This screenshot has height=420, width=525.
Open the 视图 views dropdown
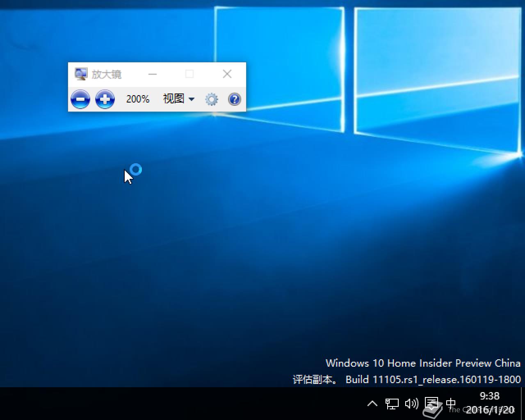tap(179, 99)
